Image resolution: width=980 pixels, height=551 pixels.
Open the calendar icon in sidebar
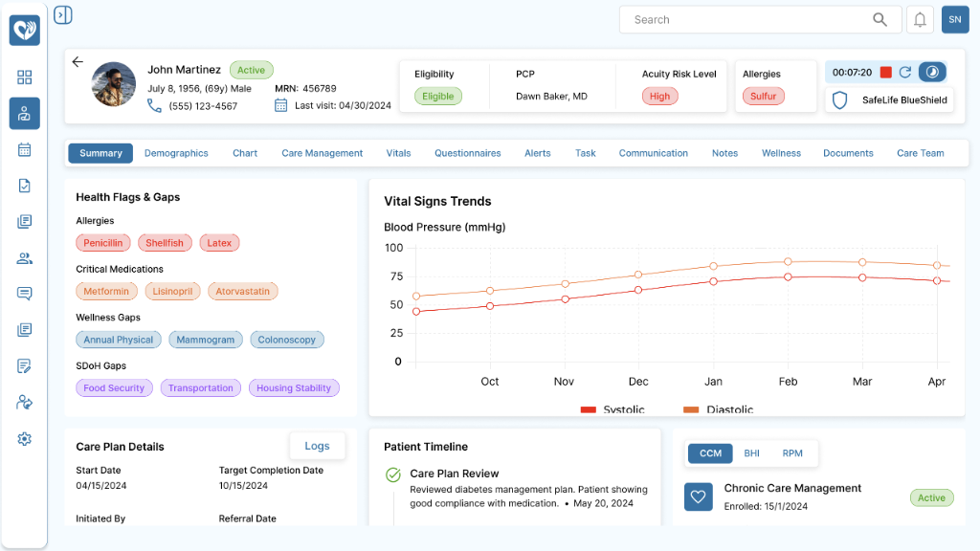click(24, 150)
